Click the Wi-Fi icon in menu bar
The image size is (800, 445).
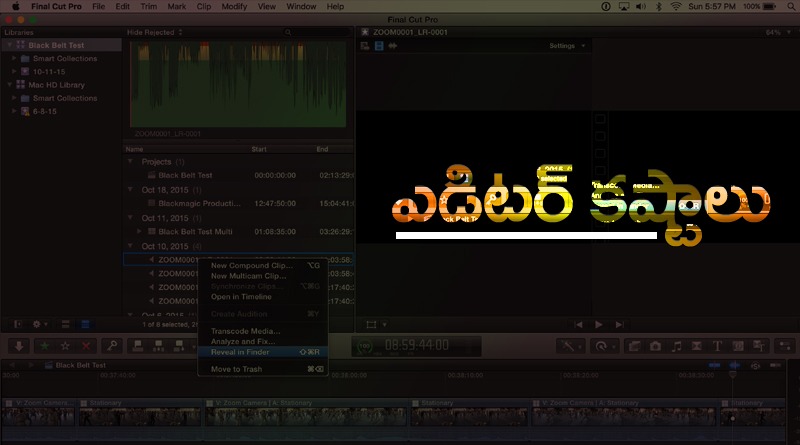click(x=676, y=6)
